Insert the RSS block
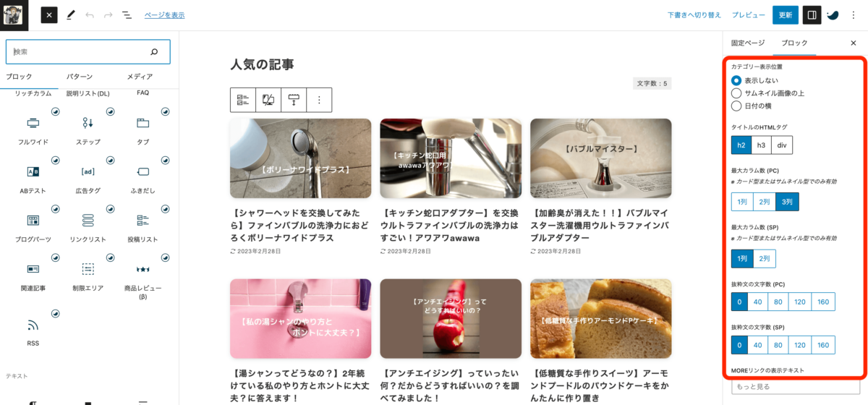Screen dimensions: 868x405 coord(33,331)
